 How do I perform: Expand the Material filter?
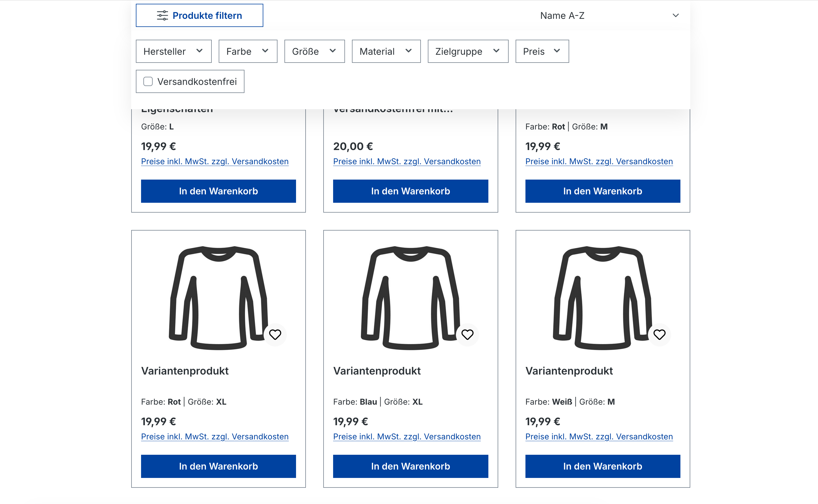[x=386, y=51]
